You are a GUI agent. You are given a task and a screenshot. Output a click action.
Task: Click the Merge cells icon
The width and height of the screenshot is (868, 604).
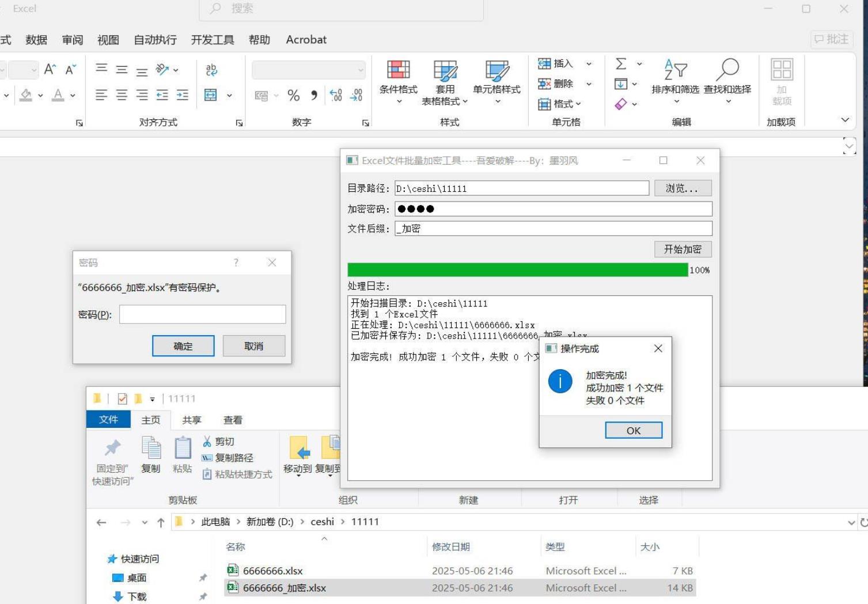(211, 95)
